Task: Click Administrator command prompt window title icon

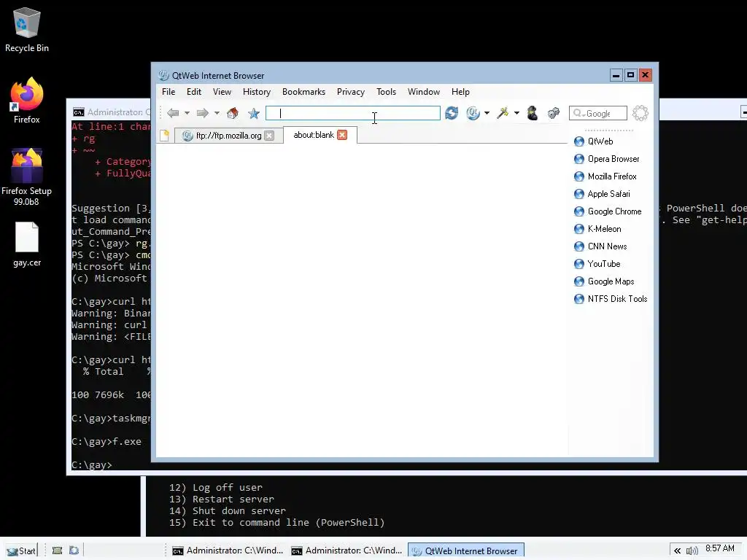Action: [x=79, y=112]
